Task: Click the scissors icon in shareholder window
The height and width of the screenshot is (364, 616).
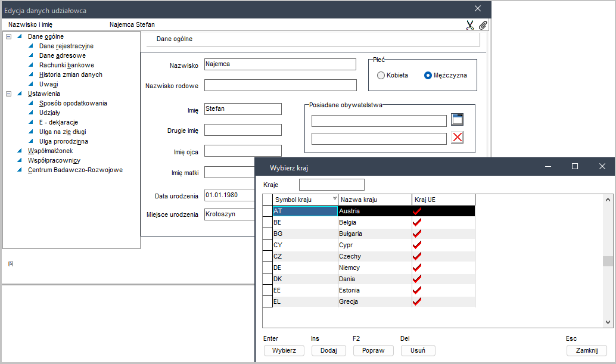Action: (x=470, y=25)
